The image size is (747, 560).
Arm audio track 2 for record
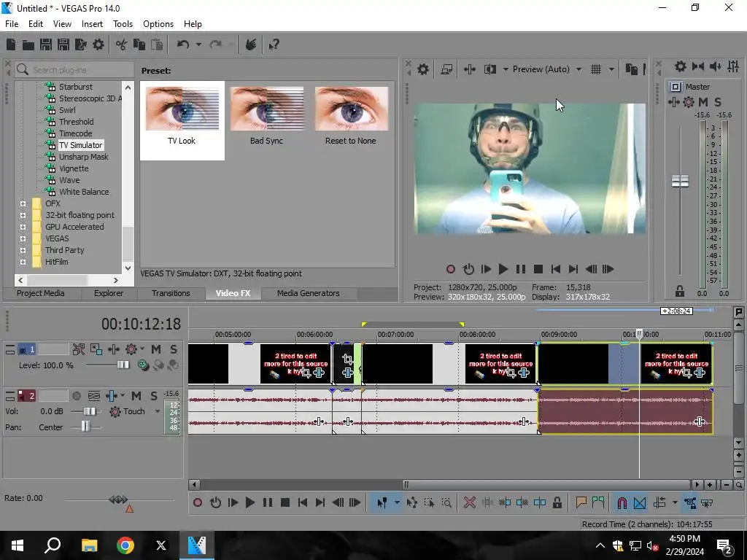(76, 396)
